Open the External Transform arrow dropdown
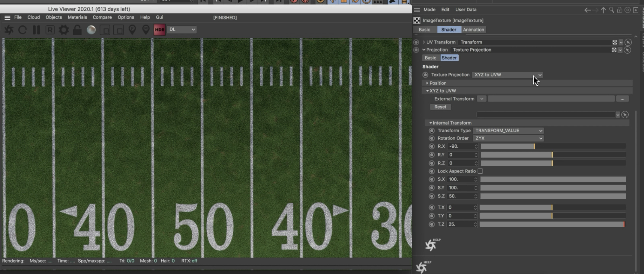 tap(481, 99)
